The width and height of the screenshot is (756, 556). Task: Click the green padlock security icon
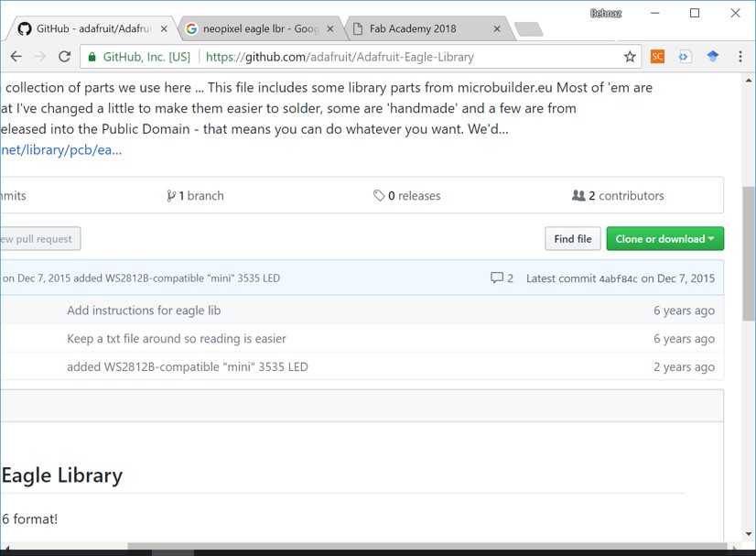tap(92, 57)
